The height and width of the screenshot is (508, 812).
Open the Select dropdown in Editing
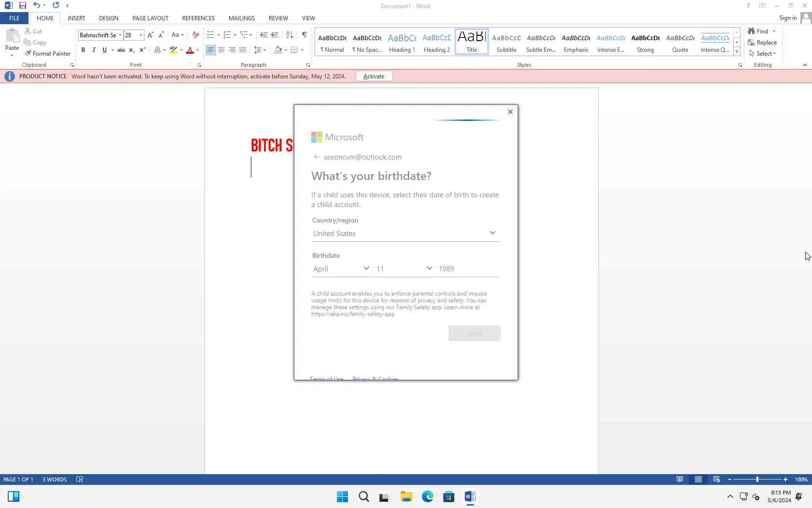click(762, 54)
